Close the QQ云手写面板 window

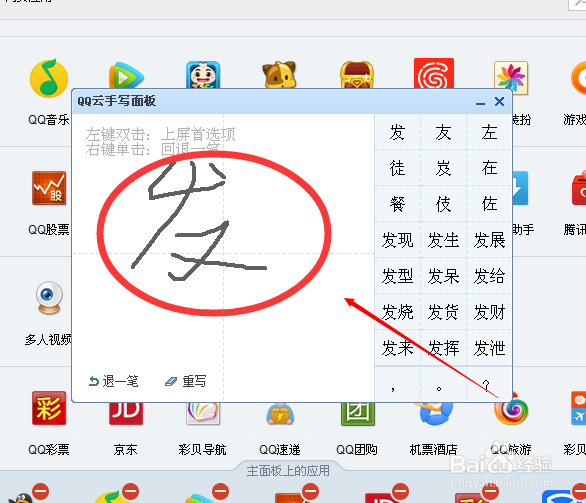(x=499, y=101)
